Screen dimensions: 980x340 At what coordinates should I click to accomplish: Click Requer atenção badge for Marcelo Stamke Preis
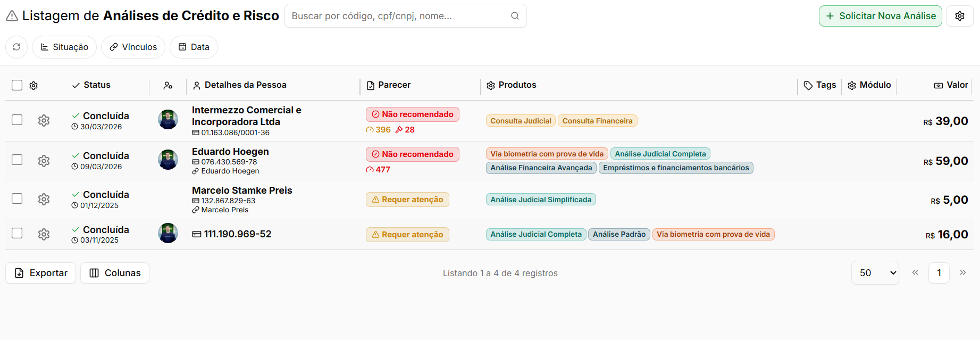click(x=407, y=200)
